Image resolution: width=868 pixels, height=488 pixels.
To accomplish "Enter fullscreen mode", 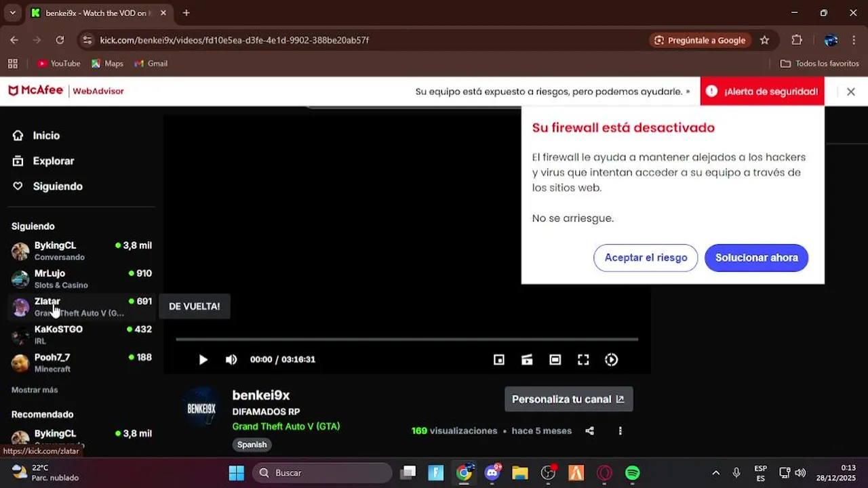I will click(x=583, y=360).
